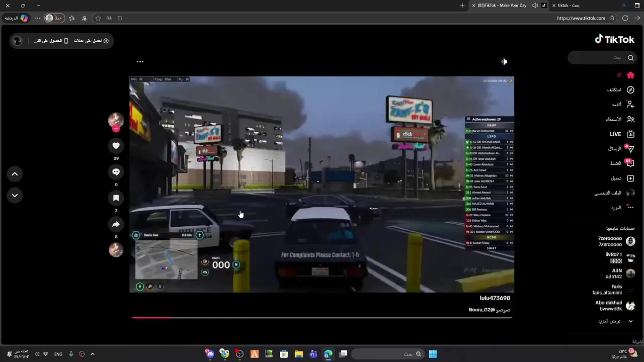This screenshot has width=644, height=362.
Task: Open the LIVE section in sidebar
Action: pyautogui.click(x=622, y=134)
